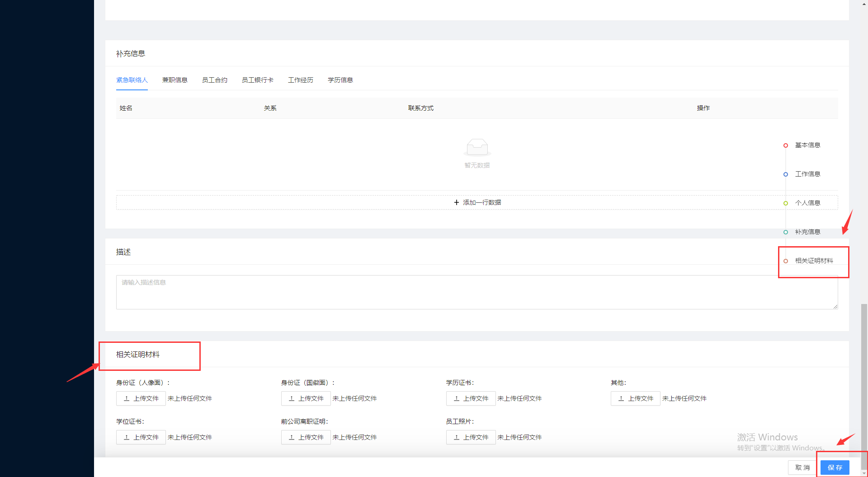Jump to 基本信息 anchor link
The height and width of the screenshot is (477, 868).
808,145
